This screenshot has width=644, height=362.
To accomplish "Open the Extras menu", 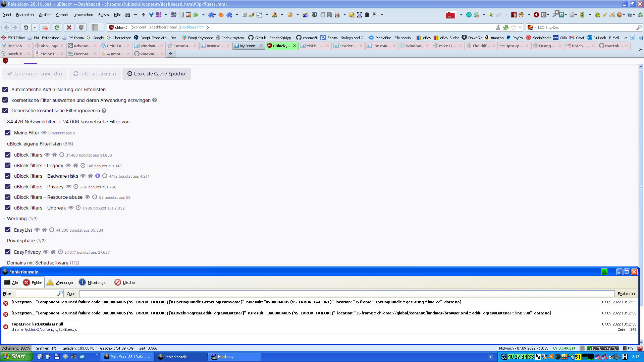I will pyautogui.click(x=103, y=15).
